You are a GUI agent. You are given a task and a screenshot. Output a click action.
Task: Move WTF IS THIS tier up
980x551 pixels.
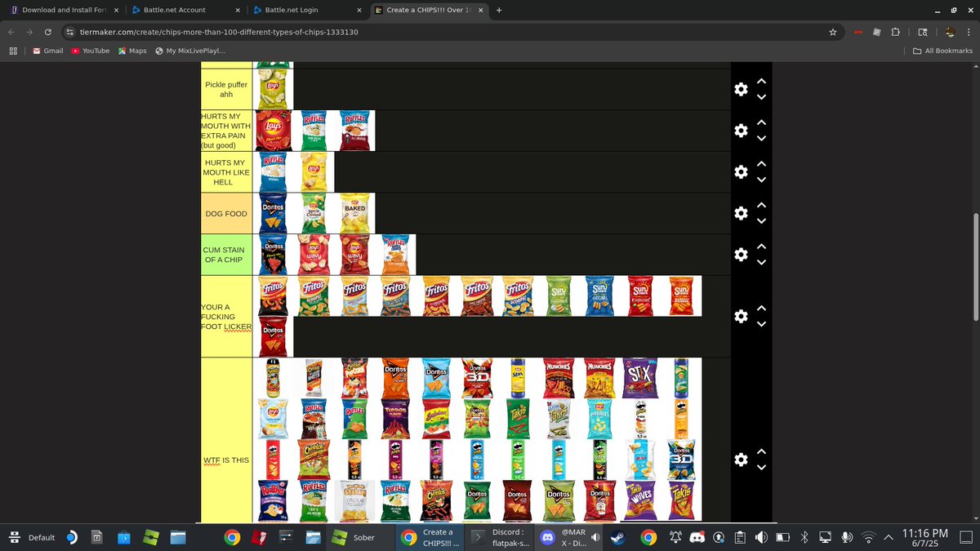[761, 451]
